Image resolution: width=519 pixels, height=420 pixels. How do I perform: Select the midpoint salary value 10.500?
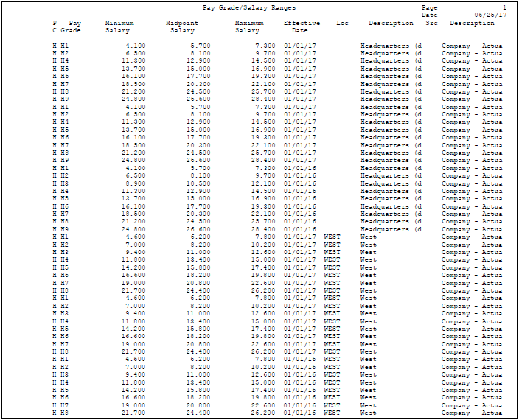(198, 183)
